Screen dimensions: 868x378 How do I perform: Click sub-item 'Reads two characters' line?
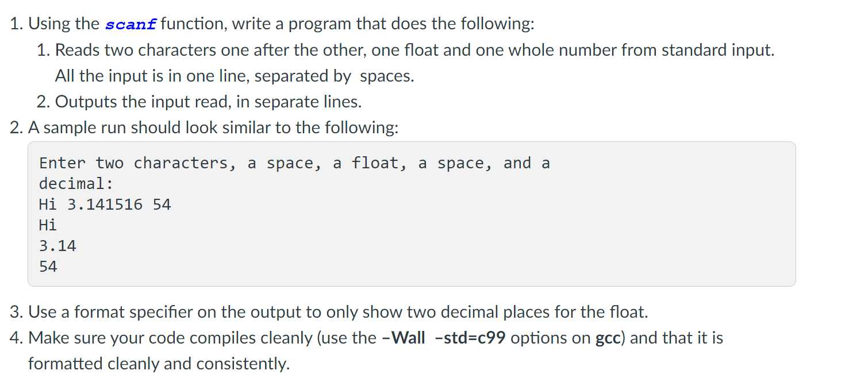[405, 51]
